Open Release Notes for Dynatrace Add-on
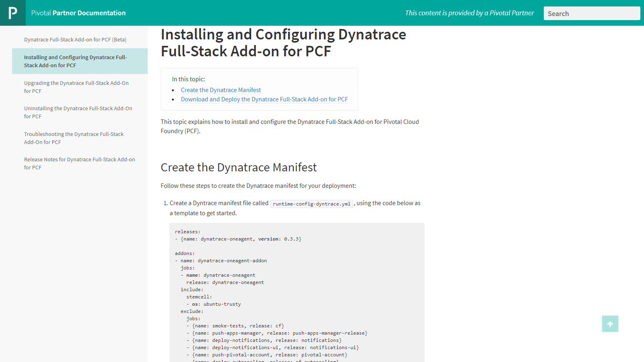 tap(80, 163)
